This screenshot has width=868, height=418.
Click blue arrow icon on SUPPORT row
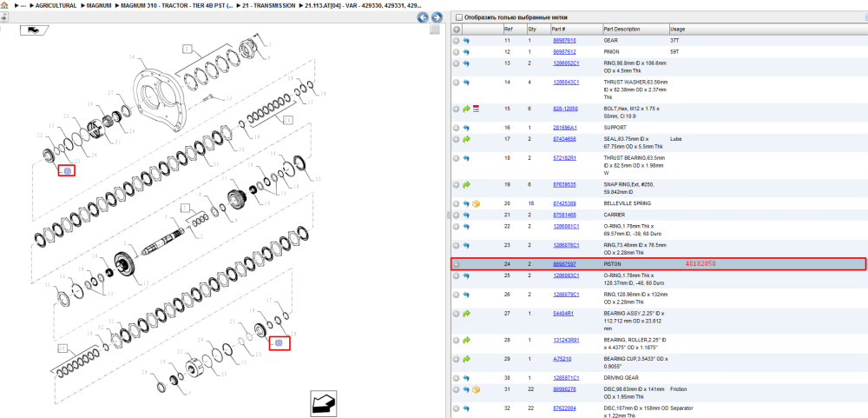pos(466,128)
